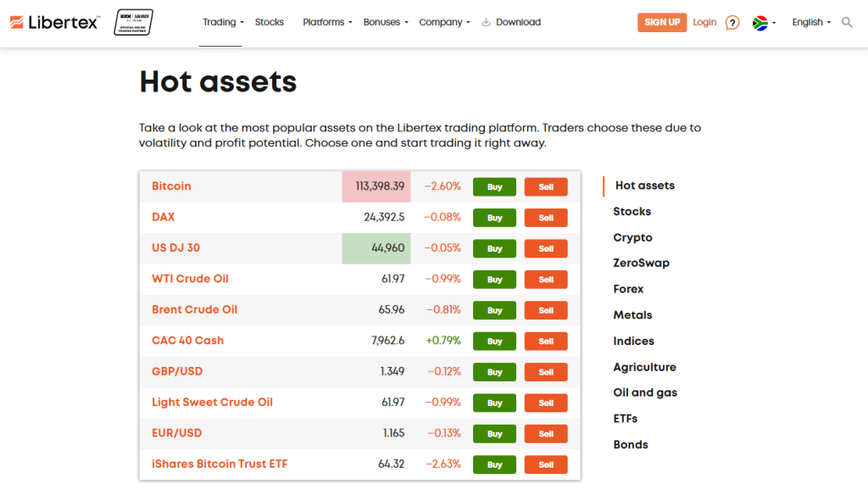Click the South African flag icon

click(761, 22)
